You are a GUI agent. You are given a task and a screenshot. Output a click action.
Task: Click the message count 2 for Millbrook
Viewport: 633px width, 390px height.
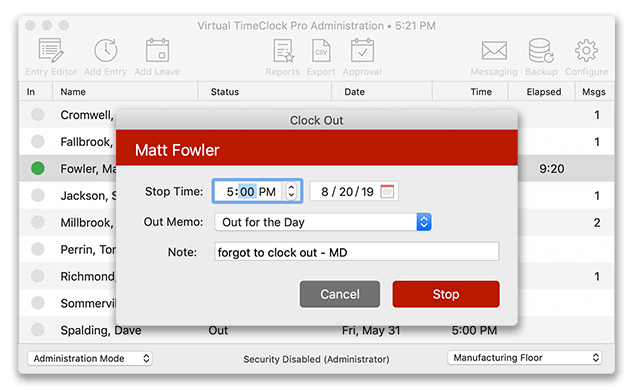(597, 222)
